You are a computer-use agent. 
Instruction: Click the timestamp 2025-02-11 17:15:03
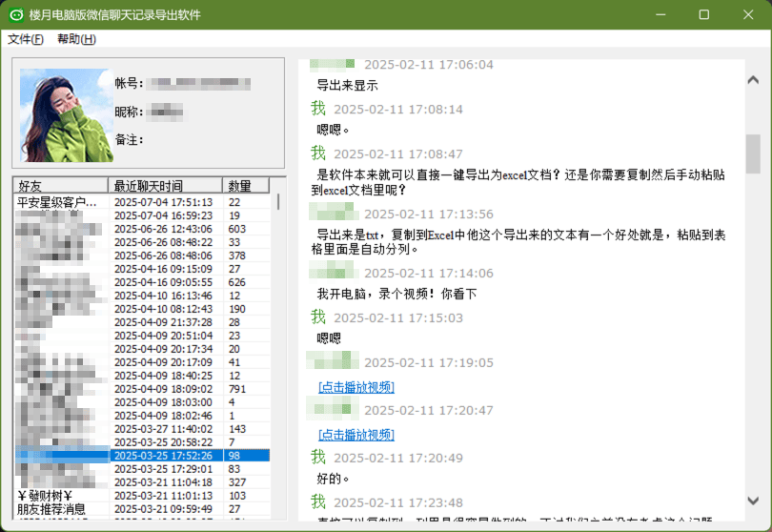coord(398,318)
